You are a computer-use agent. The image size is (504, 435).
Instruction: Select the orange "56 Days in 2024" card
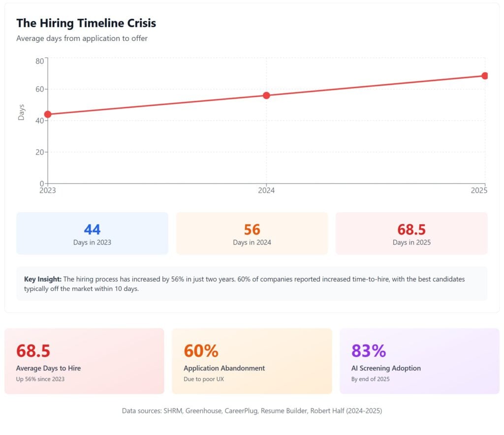click(x=252, y=233)
